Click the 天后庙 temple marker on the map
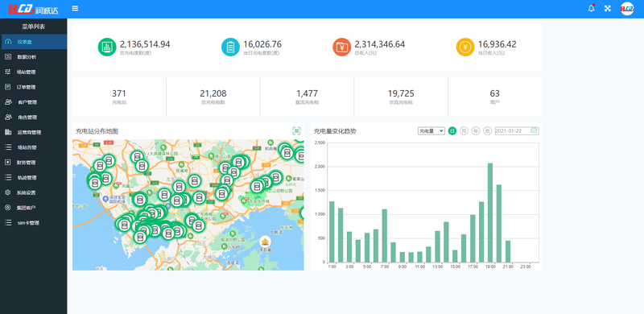The width and height of the screenshot is (644, 314). click(x=266, y=241)
